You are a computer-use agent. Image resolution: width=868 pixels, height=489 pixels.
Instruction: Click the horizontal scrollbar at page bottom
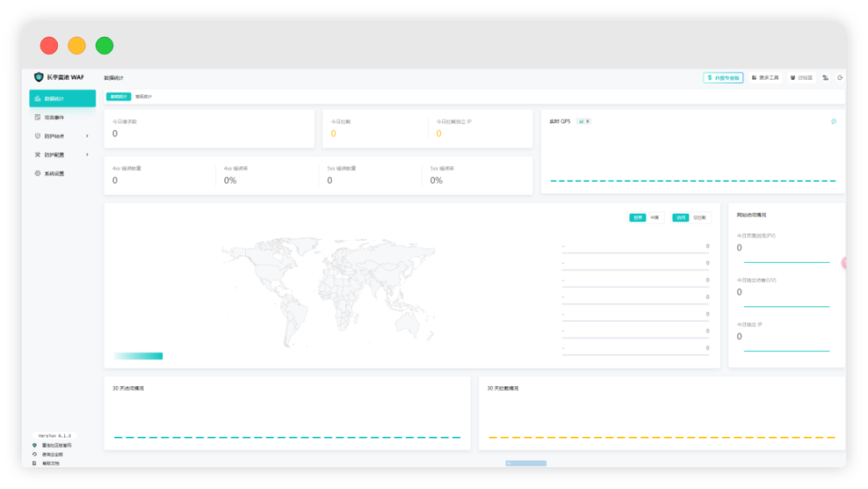tap(526, 463)
